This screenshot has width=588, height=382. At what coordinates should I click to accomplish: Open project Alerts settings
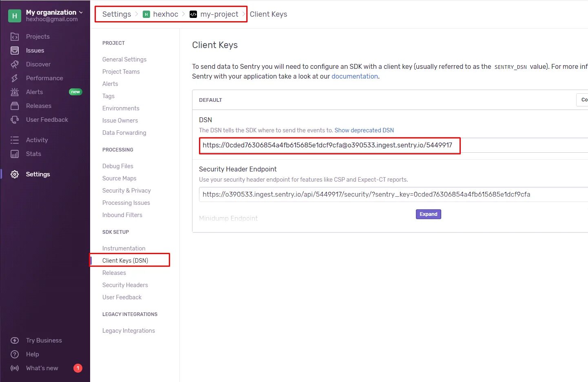click(x=110, y=84)
